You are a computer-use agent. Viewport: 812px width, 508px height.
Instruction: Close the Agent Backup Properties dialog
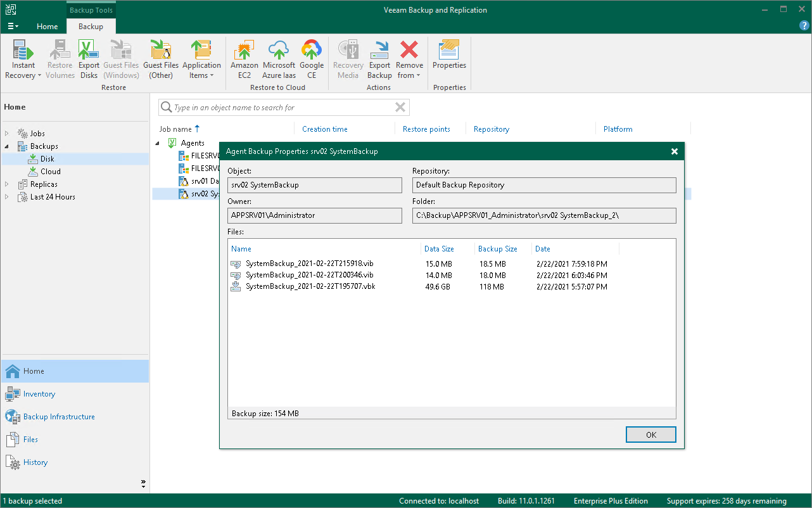tap(675, 151)
